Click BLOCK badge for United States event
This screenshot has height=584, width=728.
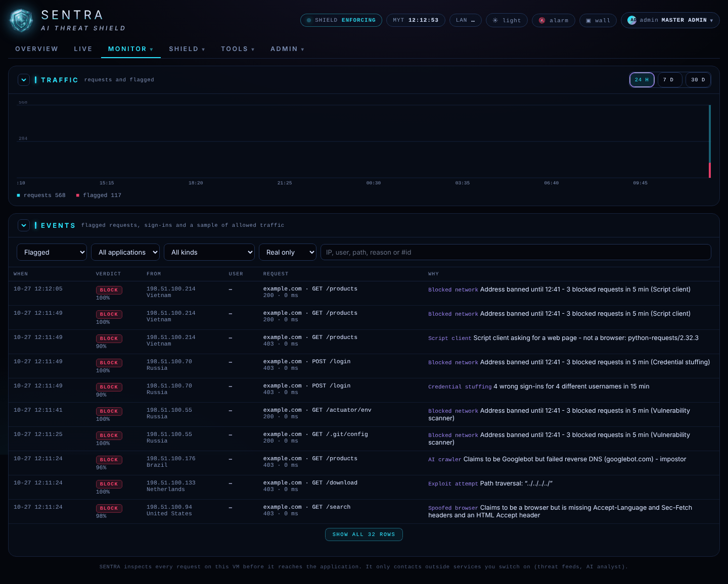(x=109, y=508)
